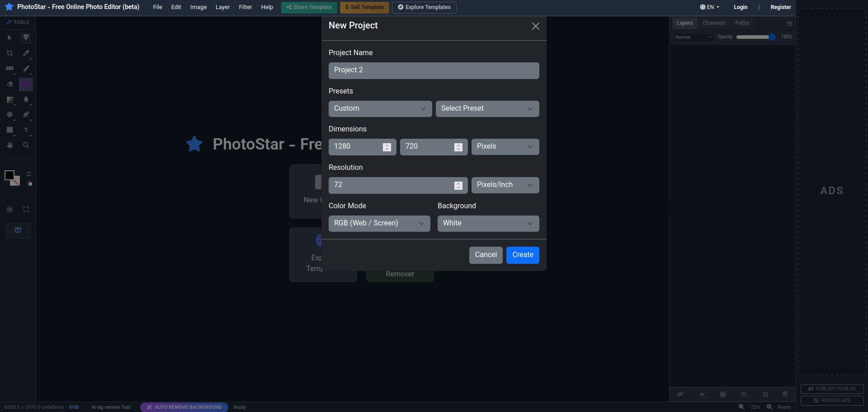This screenshot has height=412, width=868.
Task: Select the Pen tool
Action: (x=26, y=115)
